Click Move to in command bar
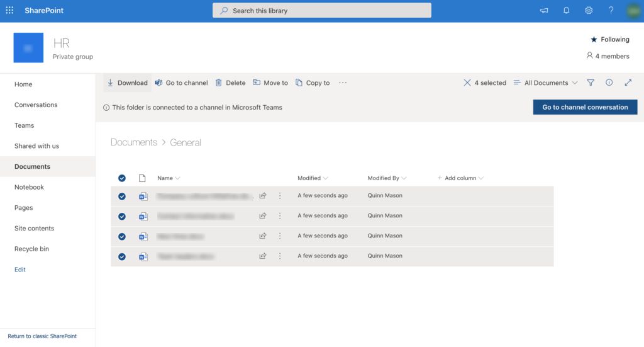Viewport: 644px width, 347px height. click(x=270, y=82)
